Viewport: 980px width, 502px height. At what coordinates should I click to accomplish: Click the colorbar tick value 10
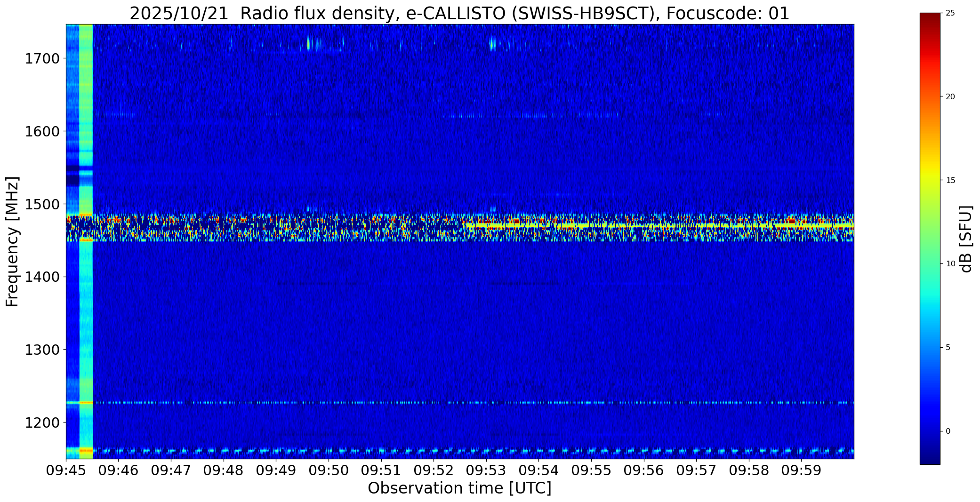tap(950, 264)
